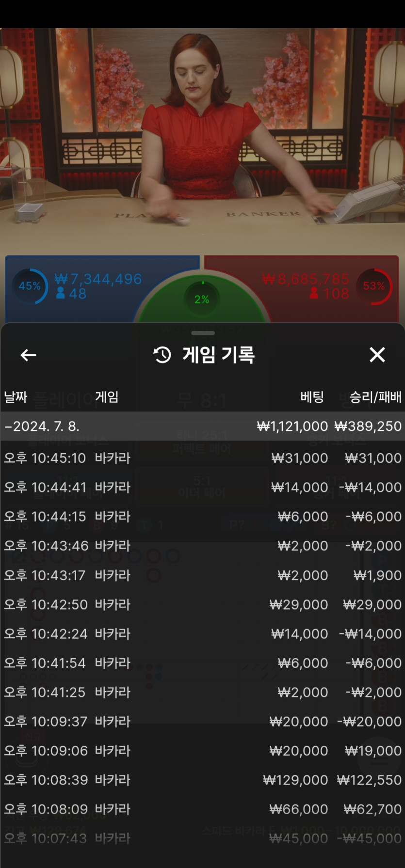Click the ₩122,550 win amount
Image resolution: width=405 pixels, height=868 pixels.
click(370, 780)
